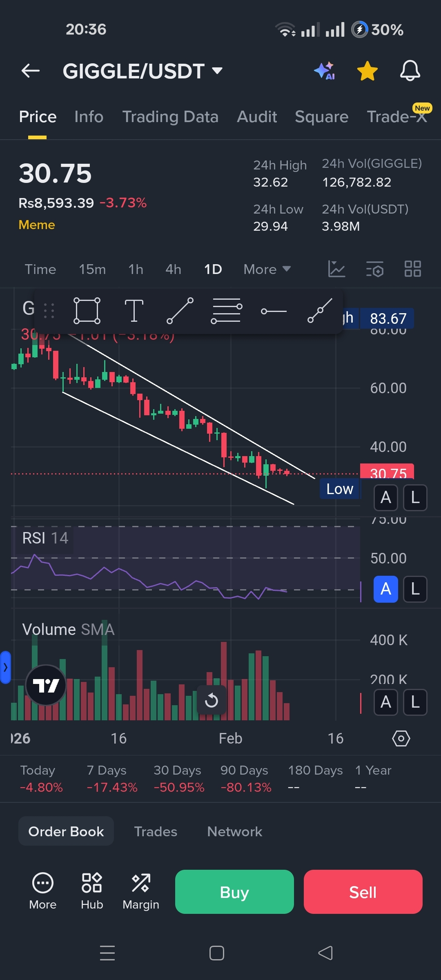Tap the red Sell button

coord(363,892)
